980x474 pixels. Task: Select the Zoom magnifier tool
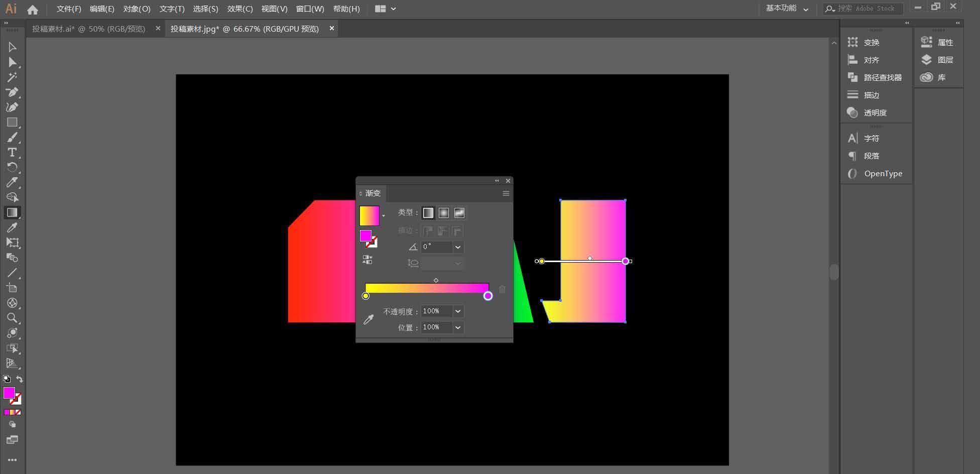click(x=12, y=318)
